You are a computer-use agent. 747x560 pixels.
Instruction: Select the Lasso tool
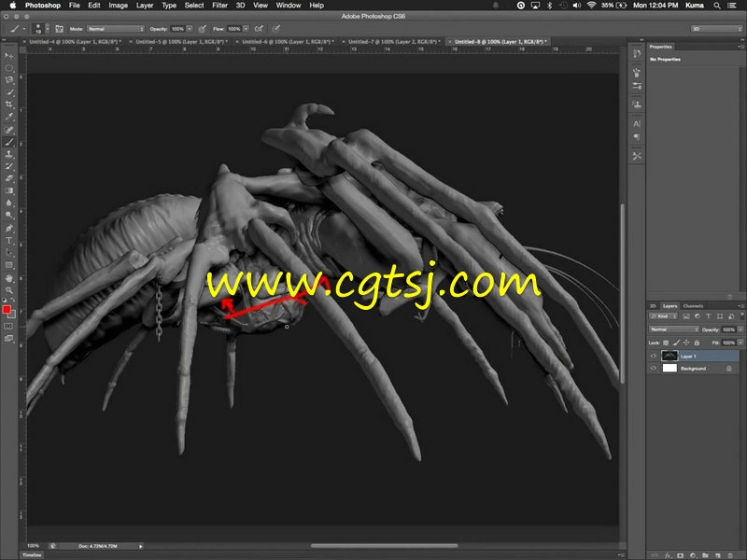coord(8,80)
